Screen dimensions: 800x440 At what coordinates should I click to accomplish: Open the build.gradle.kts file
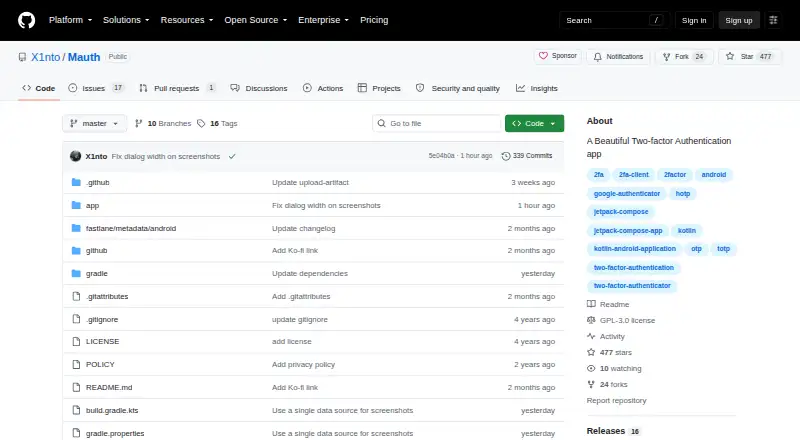[112, 410]
